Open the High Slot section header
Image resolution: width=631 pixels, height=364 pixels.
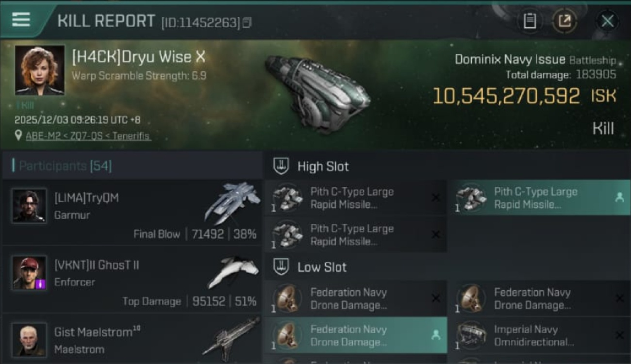point(323,166)
